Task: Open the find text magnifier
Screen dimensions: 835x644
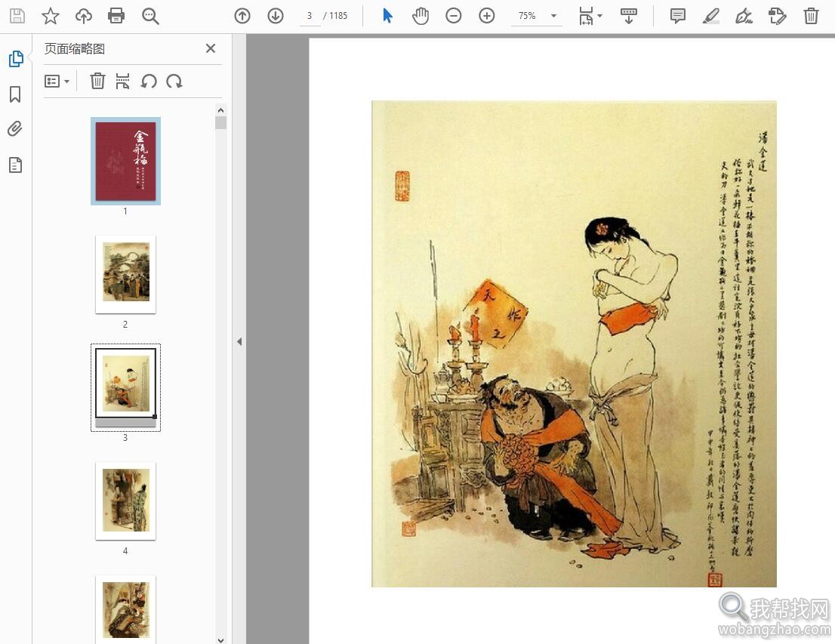Action: [x=150, y=16]
